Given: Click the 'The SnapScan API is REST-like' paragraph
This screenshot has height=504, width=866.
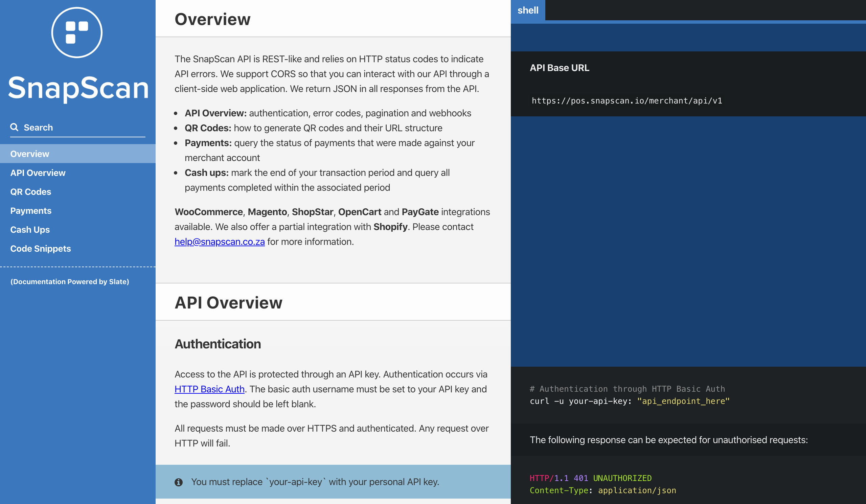Looking at the screenshot, I should 332,74.
